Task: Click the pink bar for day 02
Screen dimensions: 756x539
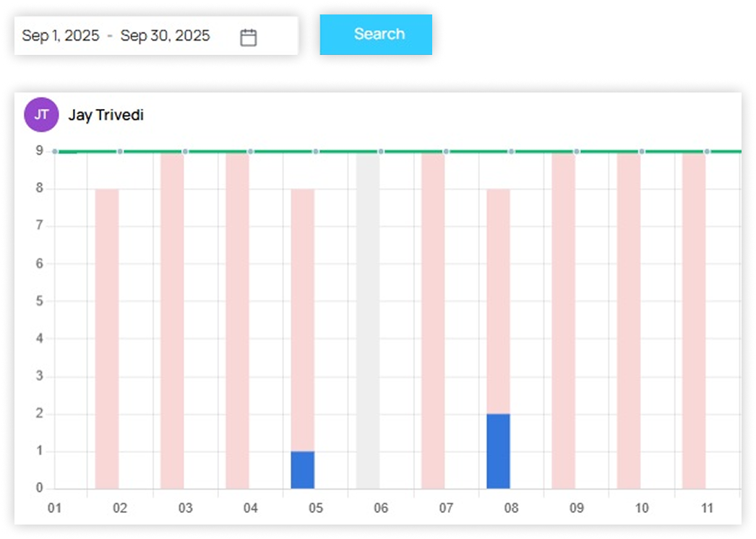Action: [107, 338]
